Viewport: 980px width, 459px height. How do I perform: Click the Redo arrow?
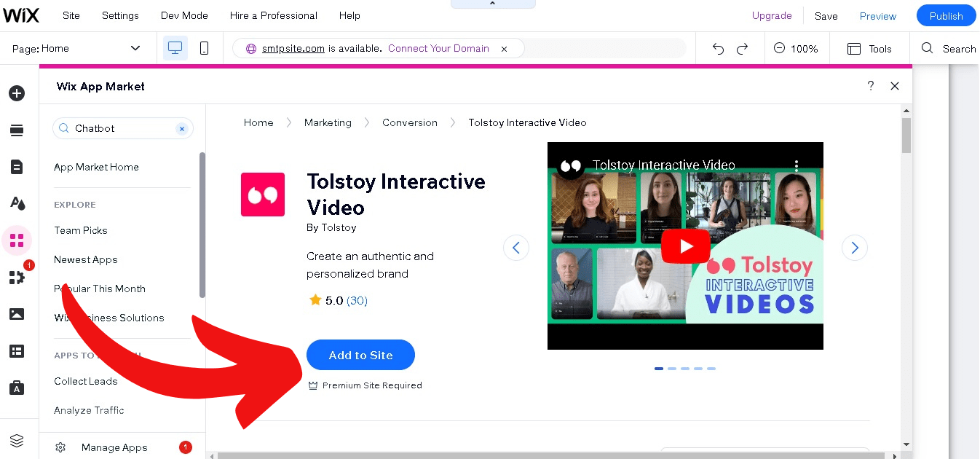coord(743,49)
